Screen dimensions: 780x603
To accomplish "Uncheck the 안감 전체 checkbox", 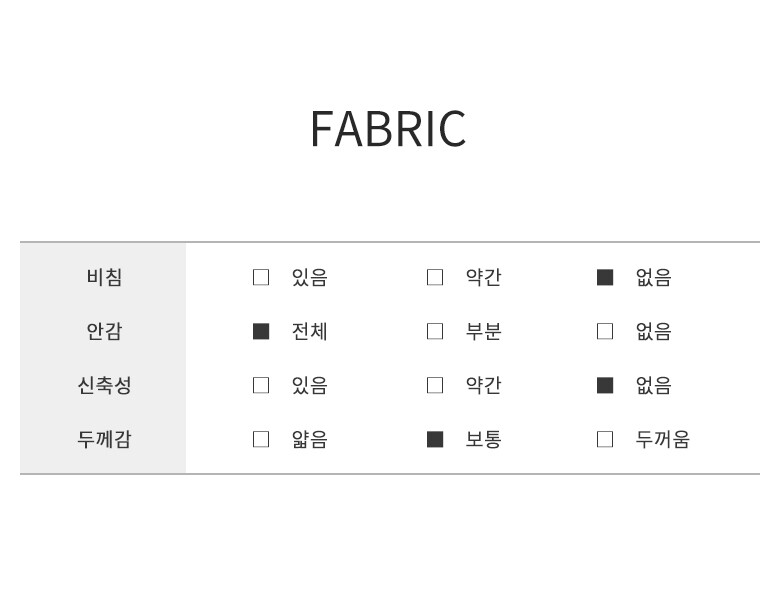I will pos(261,331).
